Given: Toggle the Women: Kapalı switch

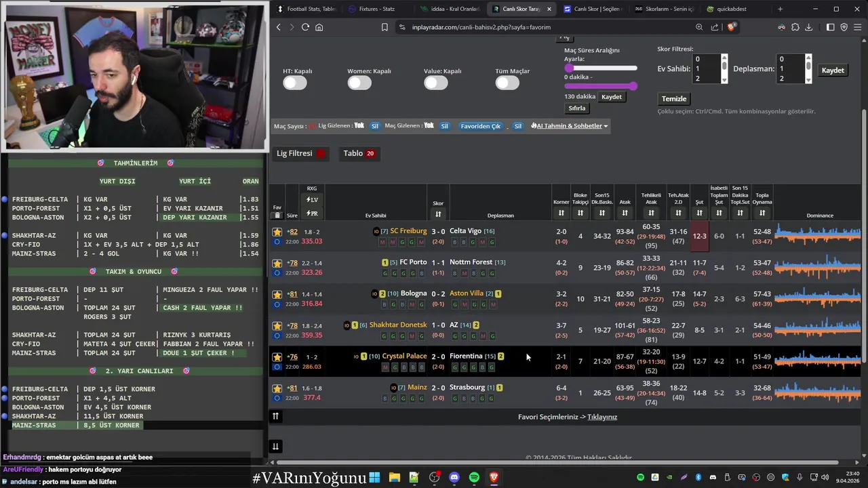Looking at the screenshot, I should point(359,83).
